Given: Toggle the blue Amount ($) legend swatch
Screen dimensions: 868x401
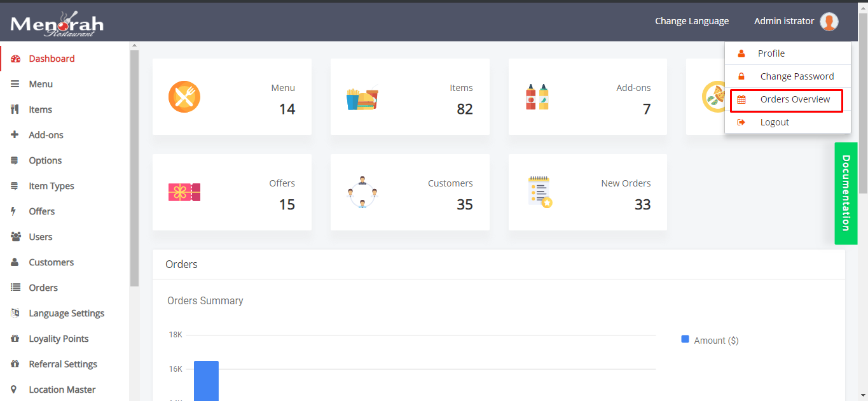Looking at the screenshot, I should pyautogui.click(x=685, y=340).
